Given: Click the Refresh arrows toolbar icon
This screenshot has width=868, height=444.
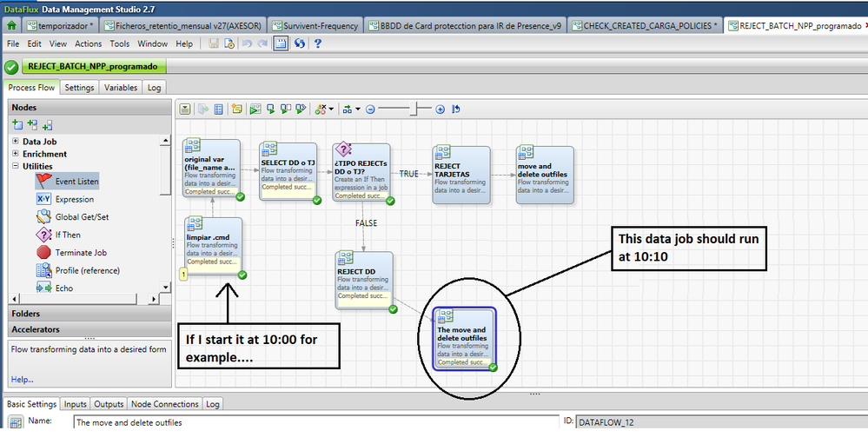Looking at the screenshot, I should 300,43.
